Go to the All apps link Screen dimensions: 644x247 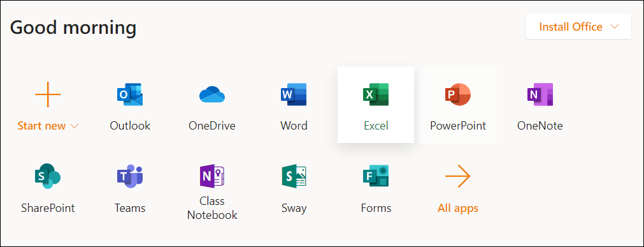point(458,208)
